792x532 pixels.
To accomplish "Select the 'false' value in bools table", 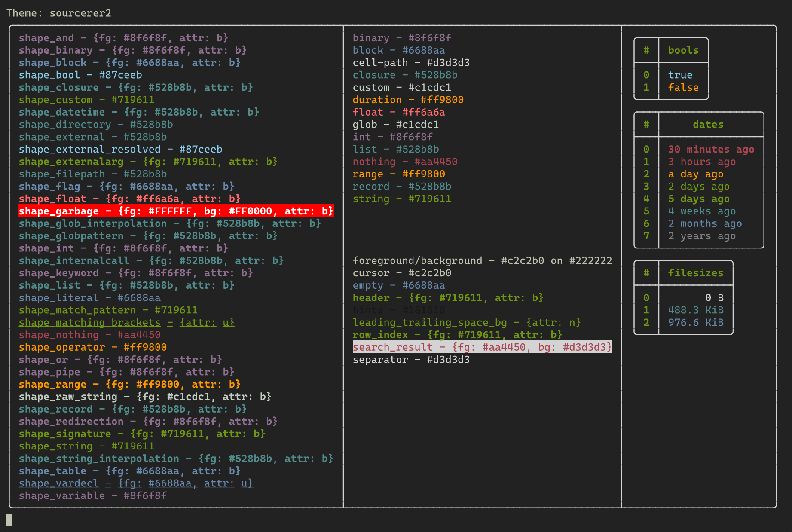I will (683, 88).
